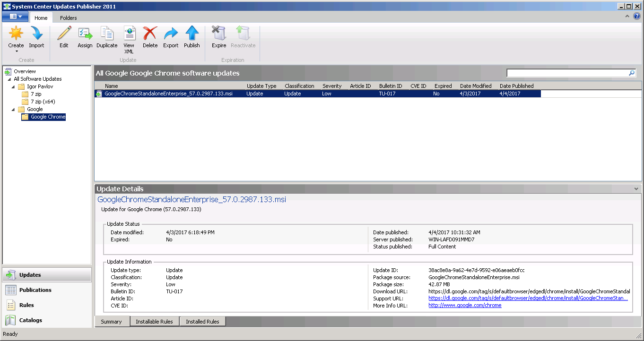
Task: Click the Assign icon
Action: pyautogui.click(x=85, y=38)
